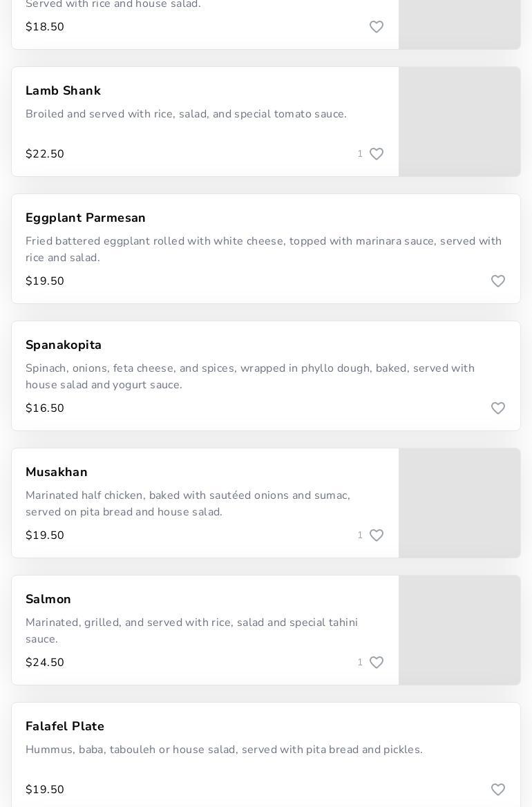Select the Spanakopita title
The width and height of the screenshot is (532, 807).
(x=64, y=345)
